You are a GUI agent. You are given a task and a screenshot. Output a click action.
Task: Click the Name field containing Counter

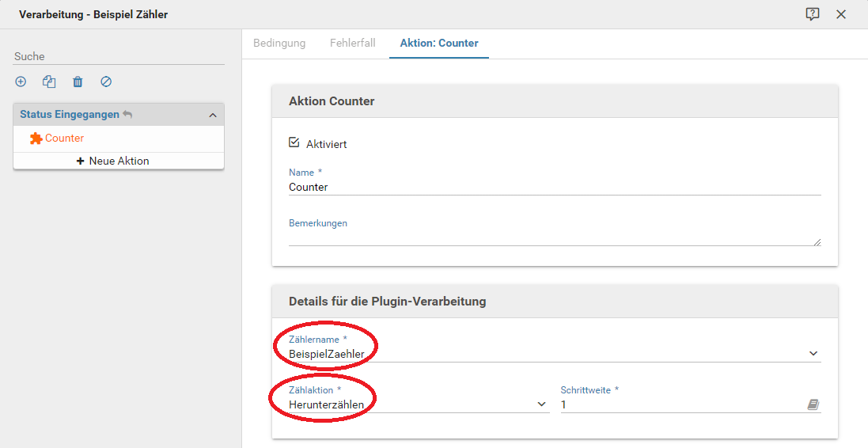click(554, 188)
